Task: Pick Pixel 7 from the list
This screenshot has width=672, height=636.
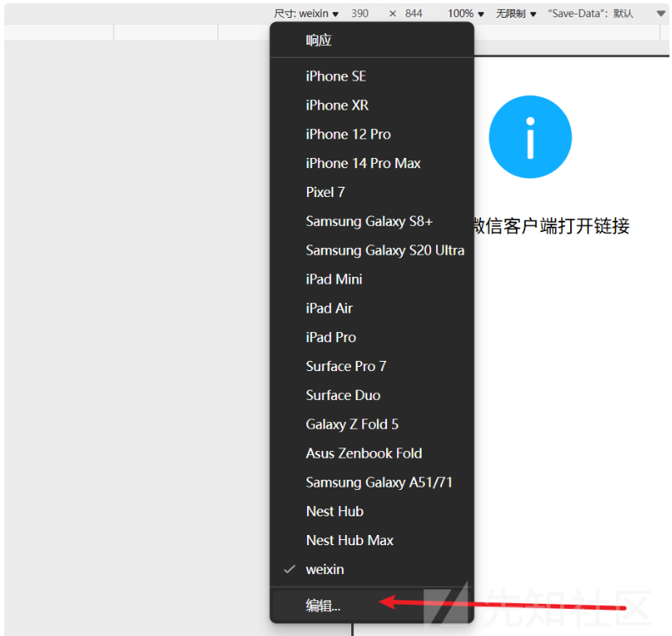Action: click(x=372, y=192)
